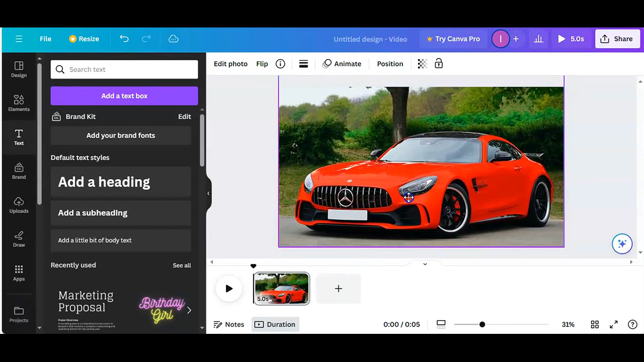
Task: Collapse the timeline with down chevron
Action: tap(425, 264)
